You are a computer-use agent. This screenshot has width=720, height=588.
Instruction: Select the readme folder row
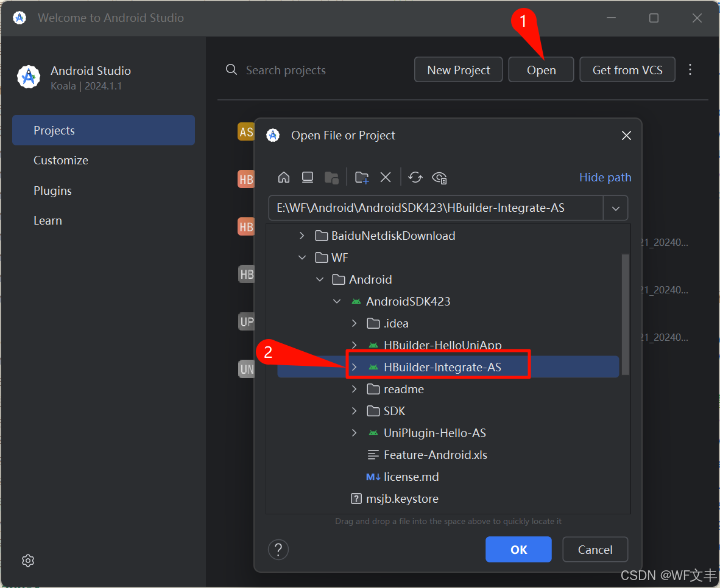point(448,389)
